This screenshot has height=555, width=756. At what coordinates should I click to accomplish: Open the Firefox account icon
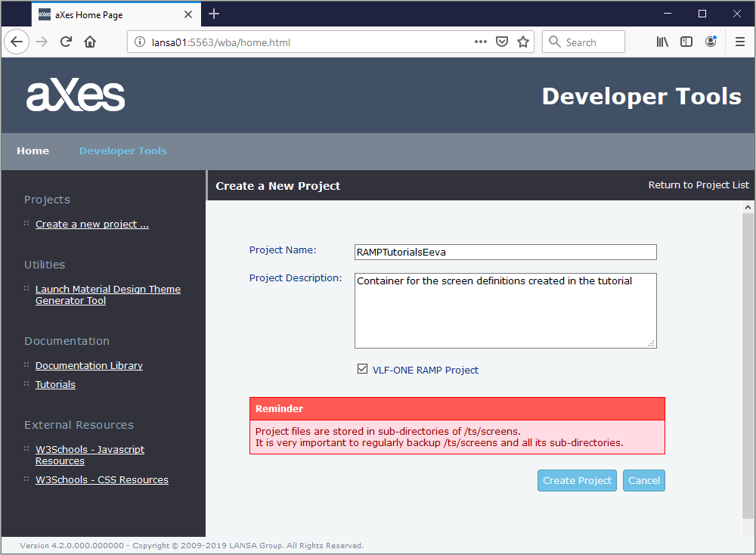click(x=711, y=42)
